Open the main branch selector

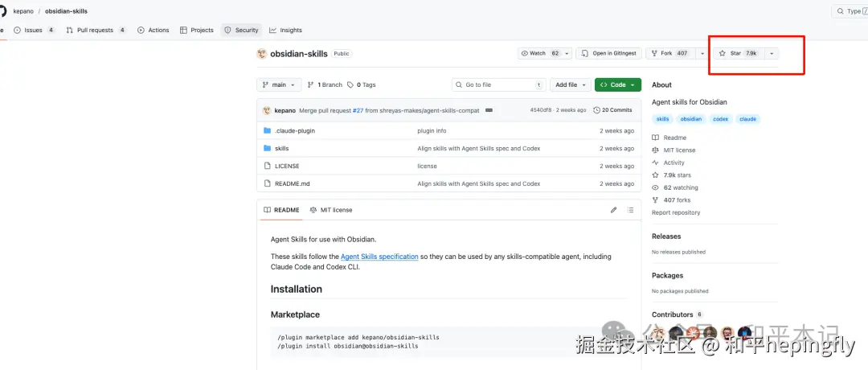click(279, 84)
